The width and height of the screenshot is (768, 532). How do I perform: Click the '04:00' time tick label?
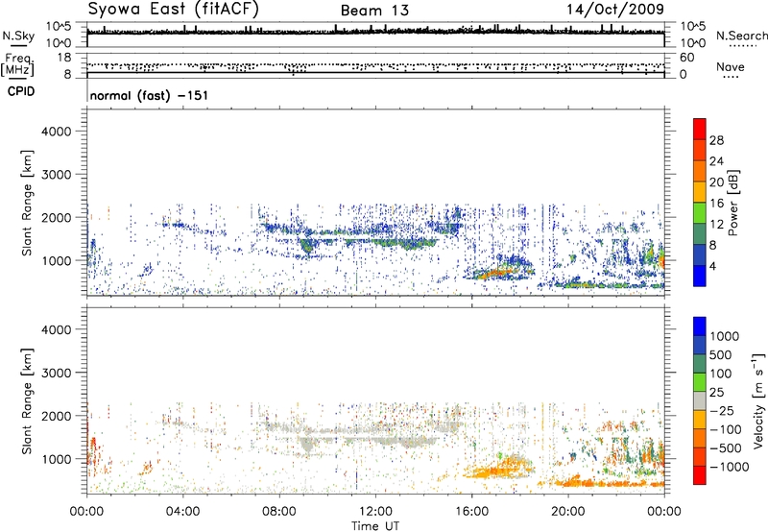[x=182, y=512]
